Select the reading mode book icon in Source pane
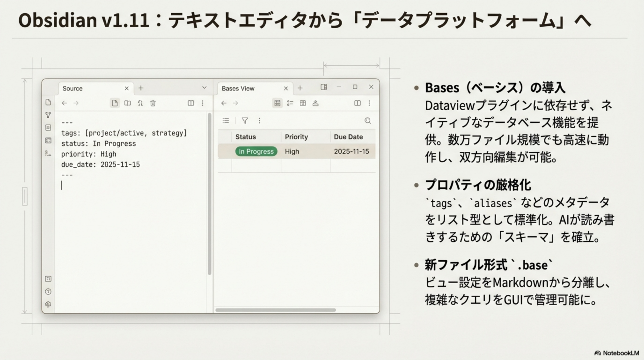 [x=128, y=103]
